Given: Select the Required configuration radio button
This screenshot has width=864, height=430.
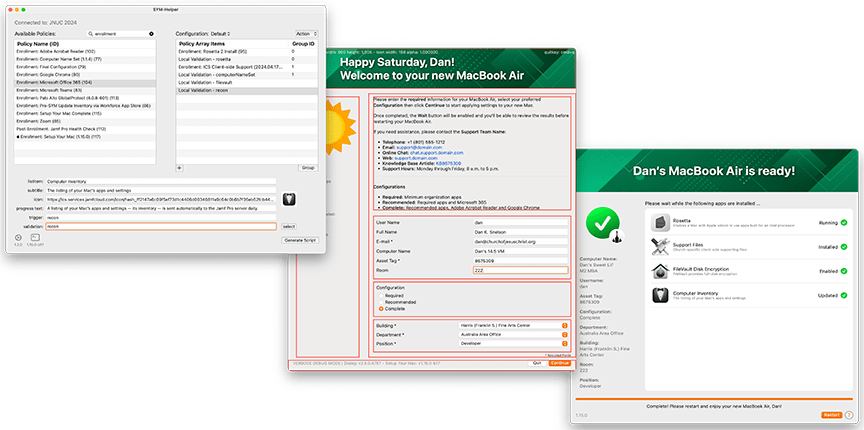Looking at the screenshot, I should pos(381,295).
